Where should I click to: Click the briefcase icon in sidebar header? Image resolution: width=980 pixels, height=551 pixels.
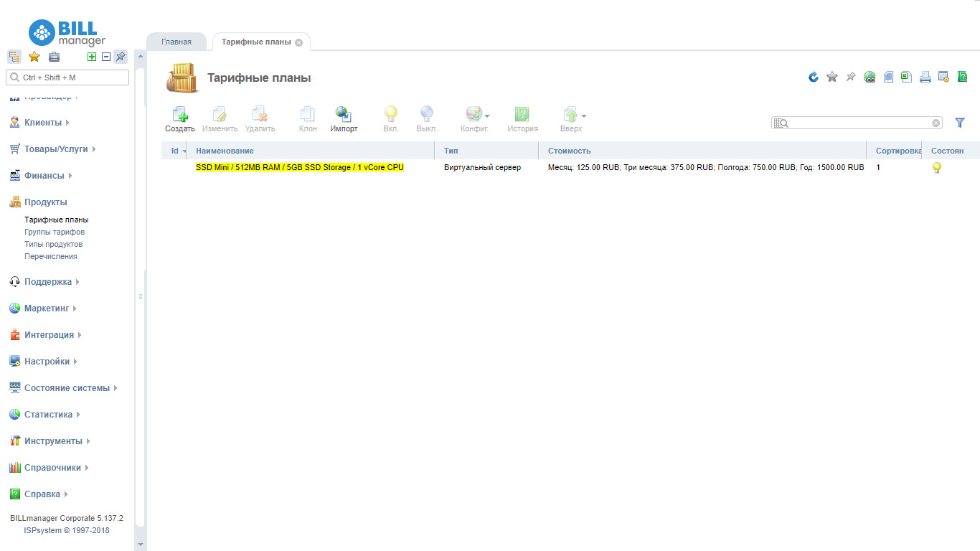pos(54,57)
